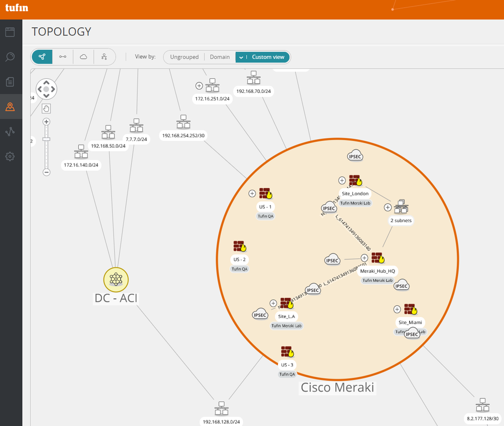Click the 192.168.70.0/24 label

254,91
